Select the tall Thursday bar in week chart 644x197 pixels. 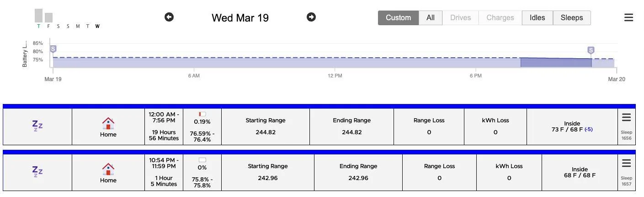point(38,16)
